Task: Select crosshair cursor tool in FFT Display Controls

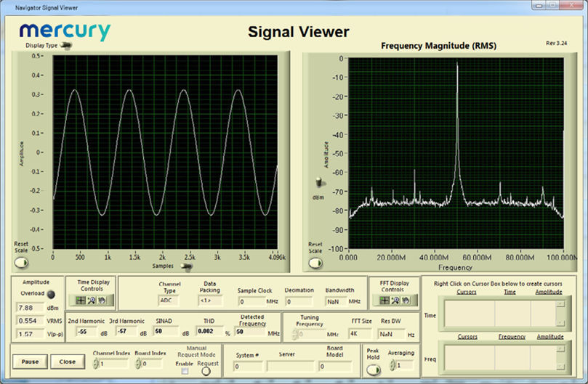Action: tap(384, 300)
